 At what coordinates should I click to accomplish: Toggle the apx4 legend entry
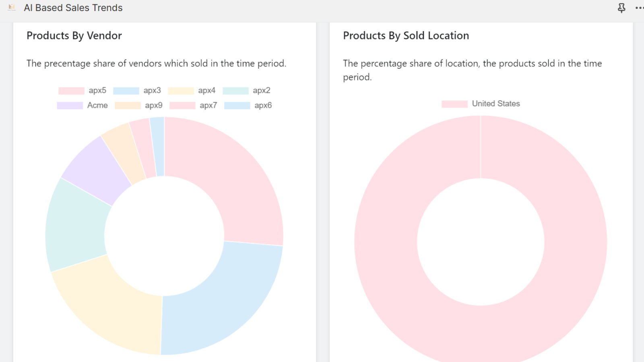(x=206, y=90)
